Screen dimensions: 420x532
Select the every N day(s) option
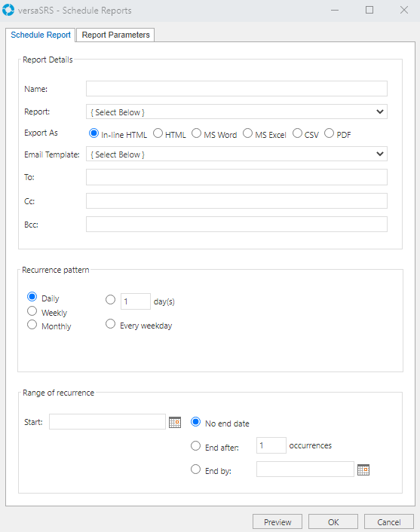click(110, 300)
